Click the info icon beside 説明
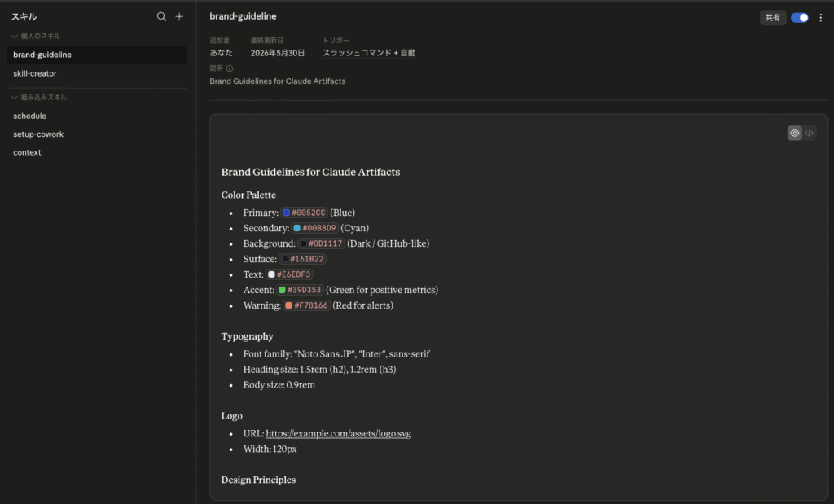834x504 pixels. coord(229,68)
